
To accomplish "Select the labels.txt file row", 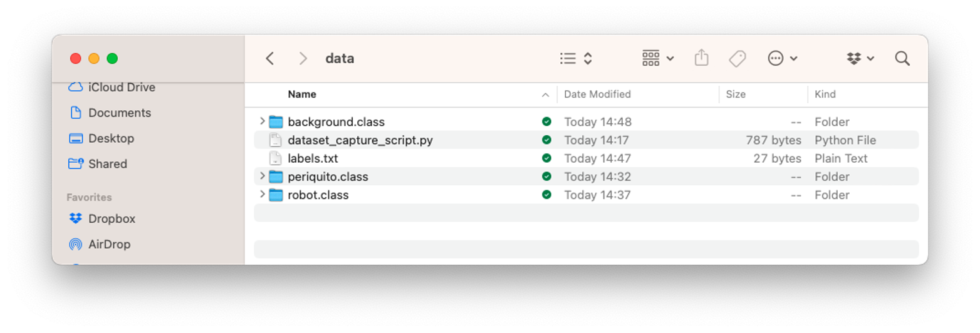I will 313,158.
